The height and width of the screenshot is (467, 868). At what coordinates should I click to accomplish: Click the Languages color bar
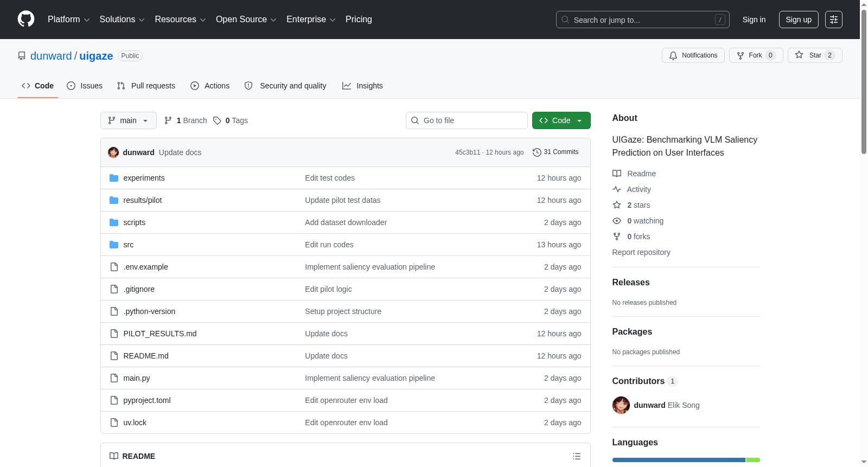point(686,460)
